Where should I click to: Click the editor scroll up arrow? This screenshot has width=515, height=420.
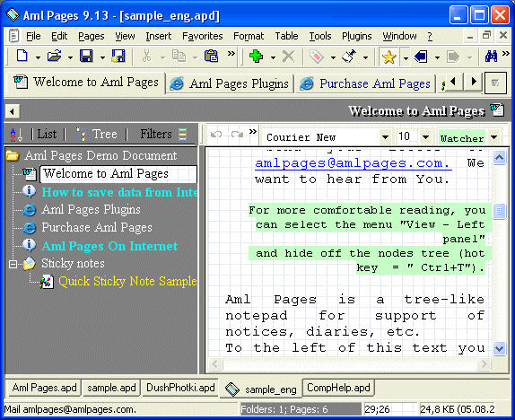[499, 158]
